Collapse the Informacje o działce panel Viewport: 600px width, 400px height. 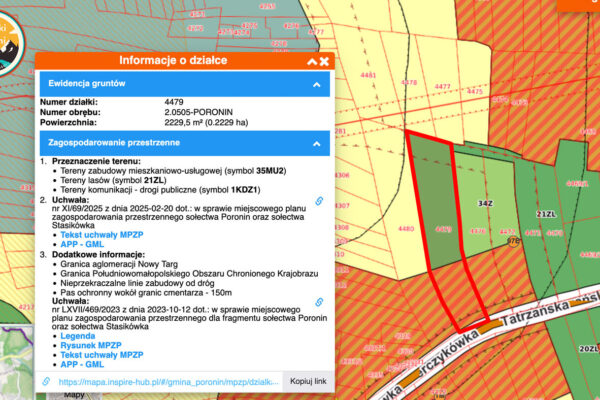coord(312,61)
